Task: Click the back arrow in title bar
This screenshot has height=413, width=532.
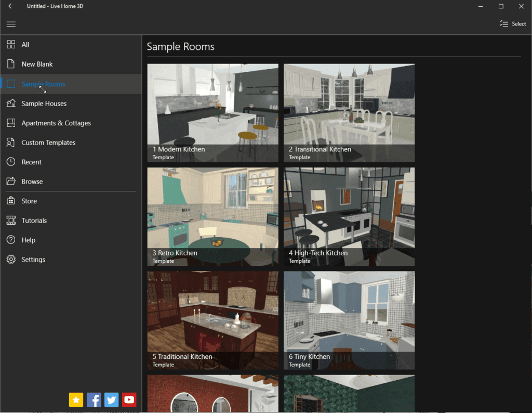Action: tap(11, 6)
